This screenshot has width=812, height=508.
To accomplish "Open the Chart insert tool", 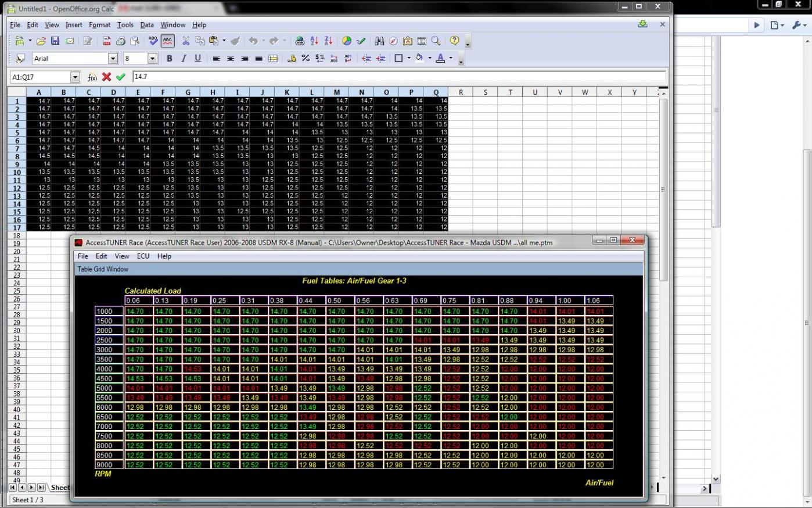I will tap(347, 41).
